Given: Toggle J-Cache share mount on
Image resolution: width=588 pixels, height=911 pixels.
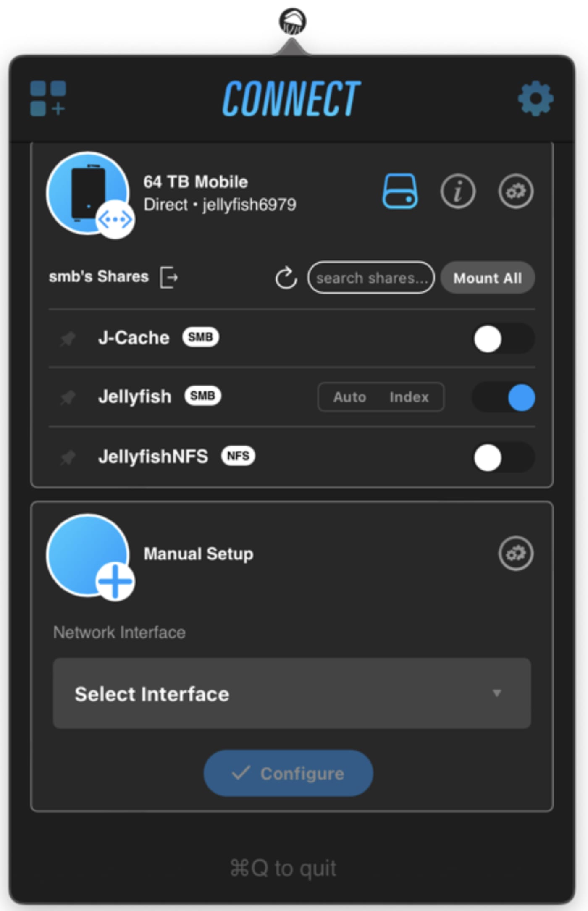Looking at the screenshot, I should click(504, 339).
